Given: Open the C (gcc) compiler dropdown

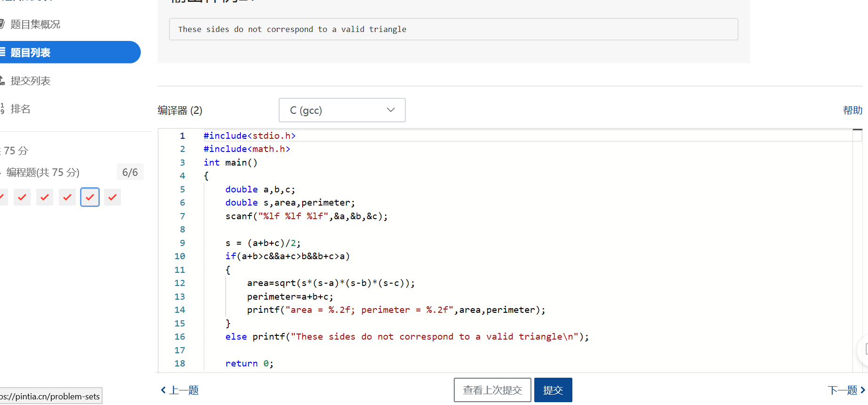Looking at the screenshot, I should coord(342,110).
